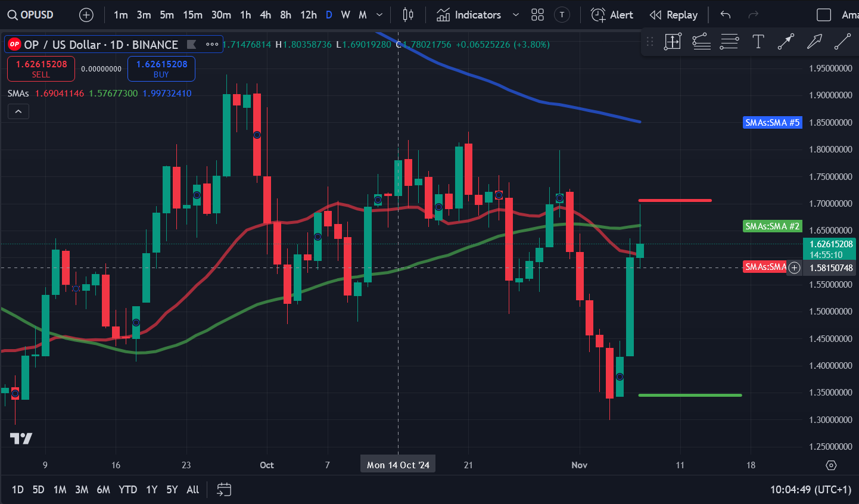This screenshot has height=504, width=859.
Task: Select the Text drawing tool
Action: [758, 42]
